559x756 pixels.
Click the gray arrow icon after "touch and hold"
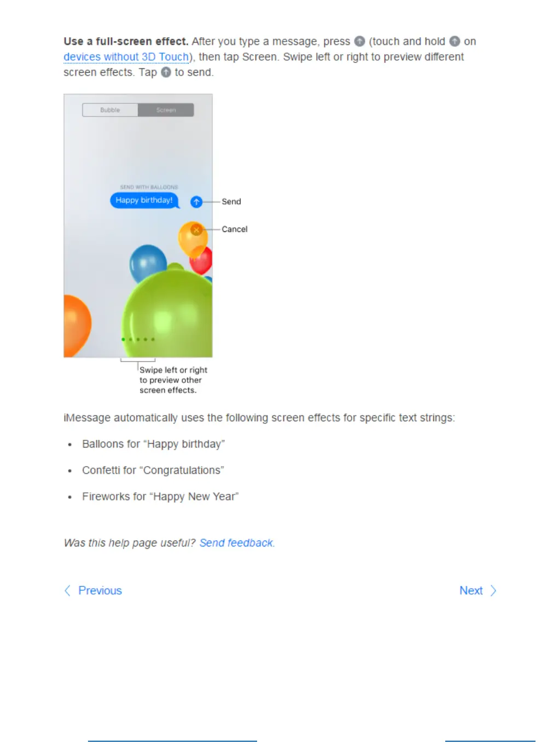click(455, 41)
